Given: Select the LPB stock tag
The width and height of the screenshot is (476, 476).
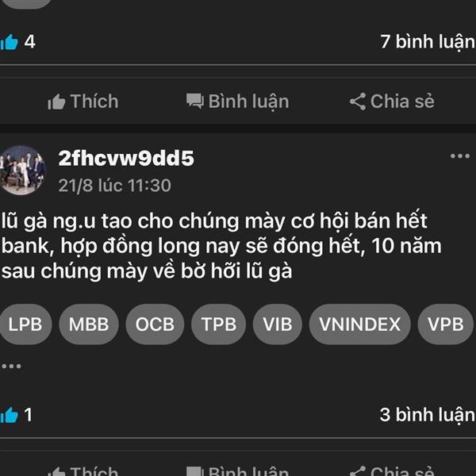Looking at the screenshot, I should (x=25, y=324).
